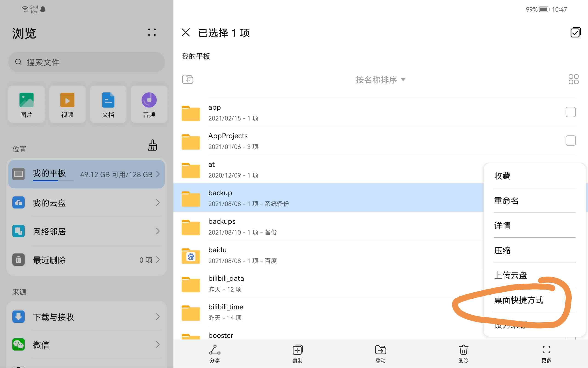
Task: Open the Pictures category tile
Action: click(26, 104)
